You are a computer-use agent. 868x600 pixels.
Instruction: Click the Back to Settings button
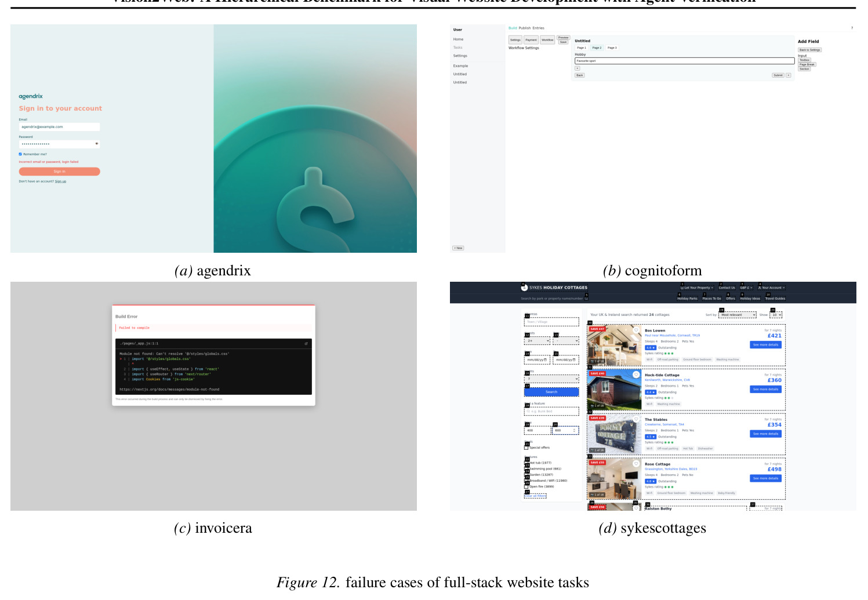[x=809, y=50]
